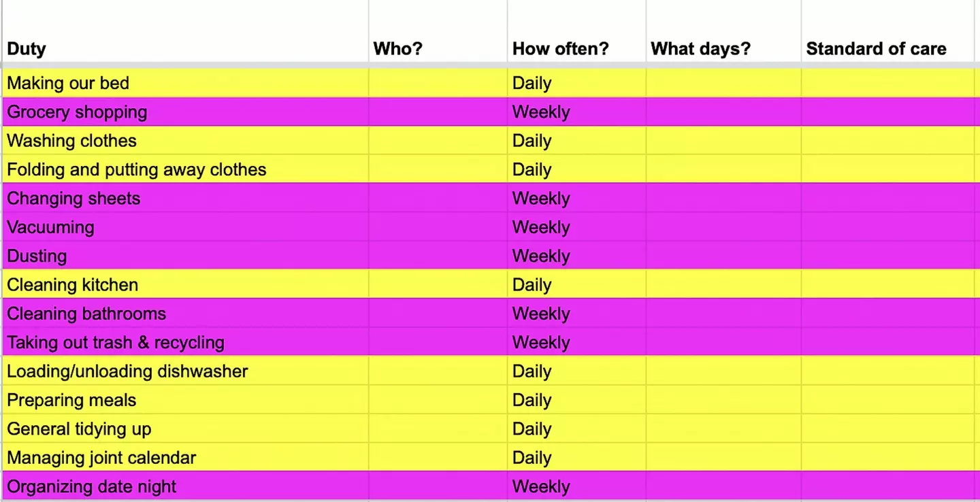Click the empty "Who?" cell for Dusting
This screenshot has height=502, width=980.
pos(438,256)
